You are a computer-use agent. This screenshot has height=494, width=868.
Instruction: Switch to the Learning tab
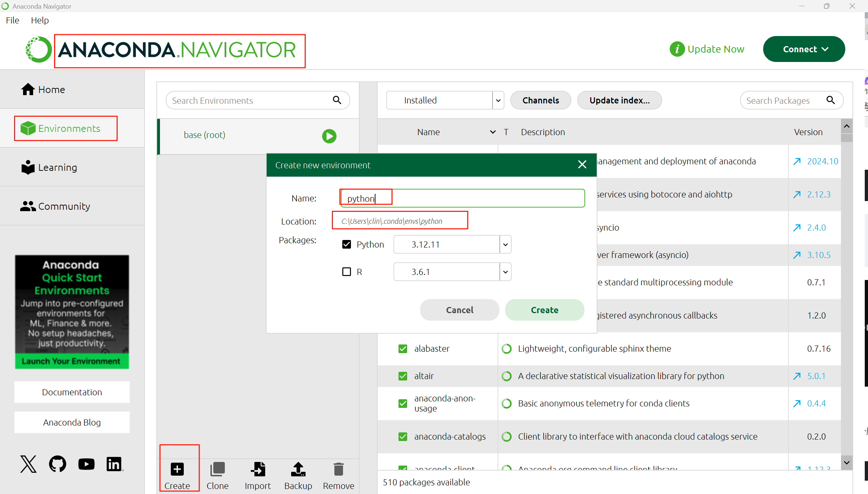[58, 168]
